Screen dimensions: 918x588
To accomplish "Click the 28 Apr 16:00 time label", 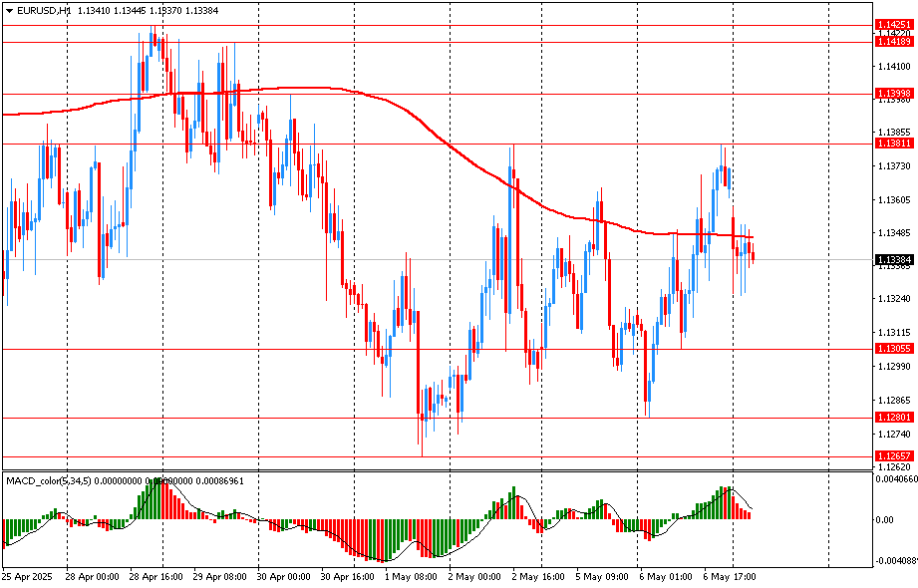I will point(155,577).
